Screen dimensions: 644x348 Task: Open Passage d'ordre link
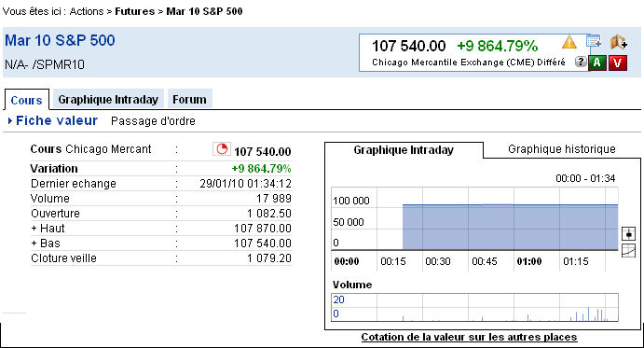pos(153,121)
